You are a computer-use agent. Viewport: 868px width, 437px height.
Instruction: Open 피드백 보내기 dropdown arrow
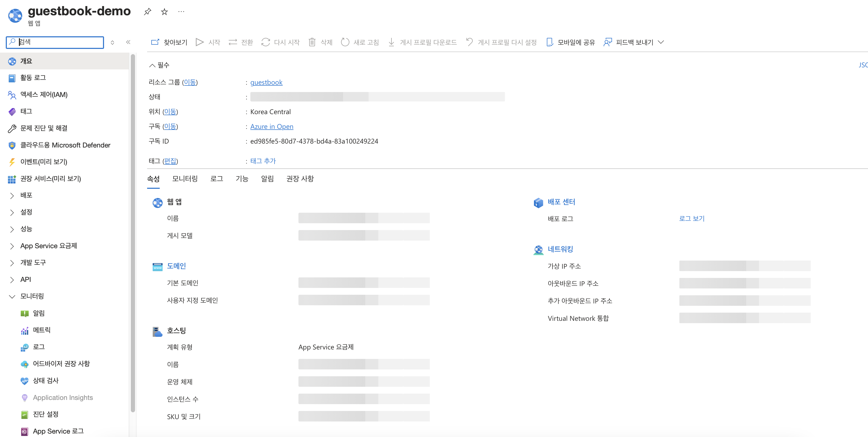tap(661, 42)
